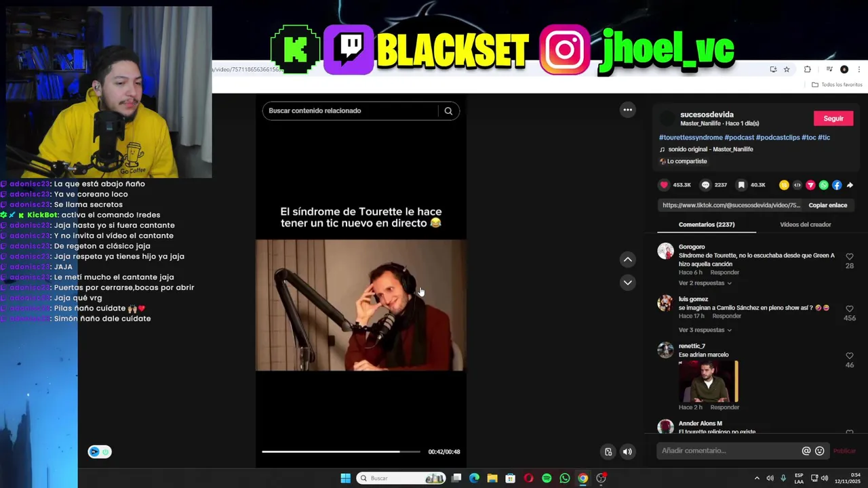This screenshot has width=868, height=488.
Task: Click the video URL link field
Action: (x=731, y=205)
